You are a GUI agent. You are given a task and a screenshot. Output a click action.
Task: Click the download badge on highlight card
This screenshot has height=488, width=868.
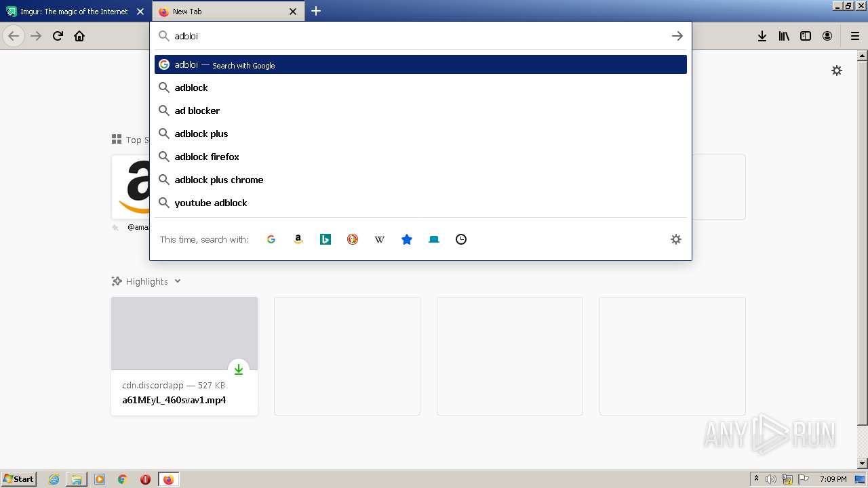[x=239, y=369]
